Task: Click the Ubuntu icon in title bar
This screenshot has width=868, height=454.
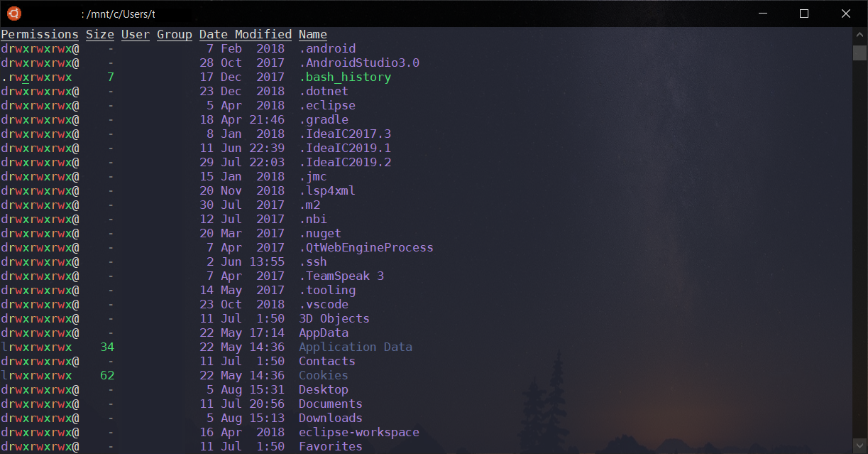Action: pyautogui.click(x=15, y=13)
